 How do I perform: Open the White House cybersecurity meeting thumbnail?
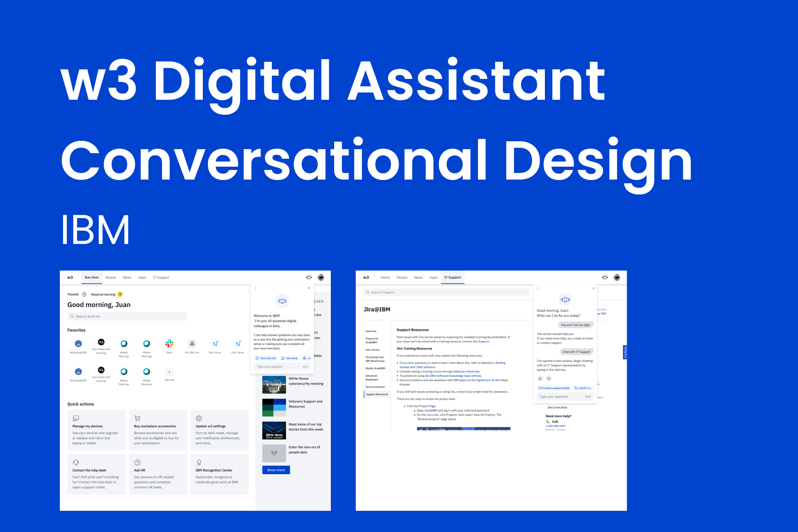(274, 384)
